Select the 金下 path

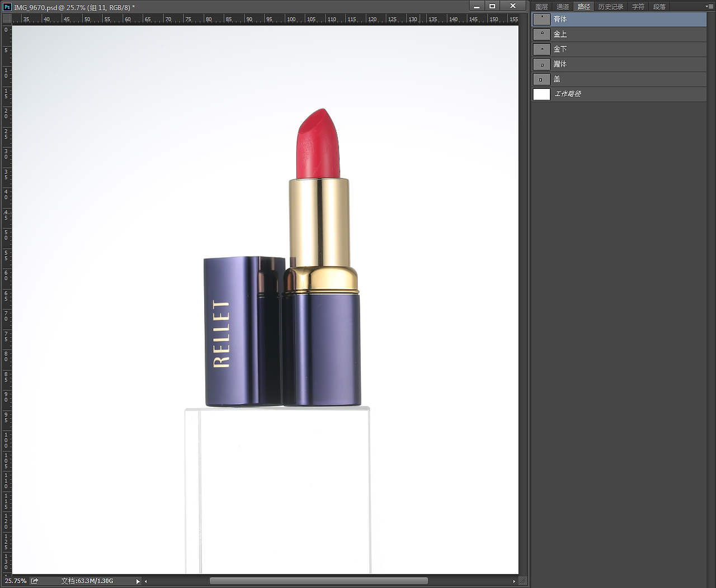(619, 49)
